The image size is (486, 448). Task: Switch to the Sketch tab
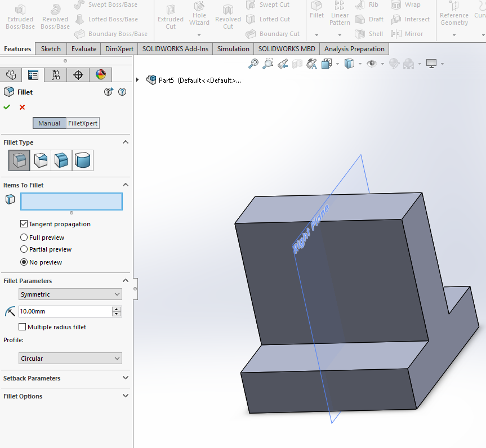coord(51,48)
